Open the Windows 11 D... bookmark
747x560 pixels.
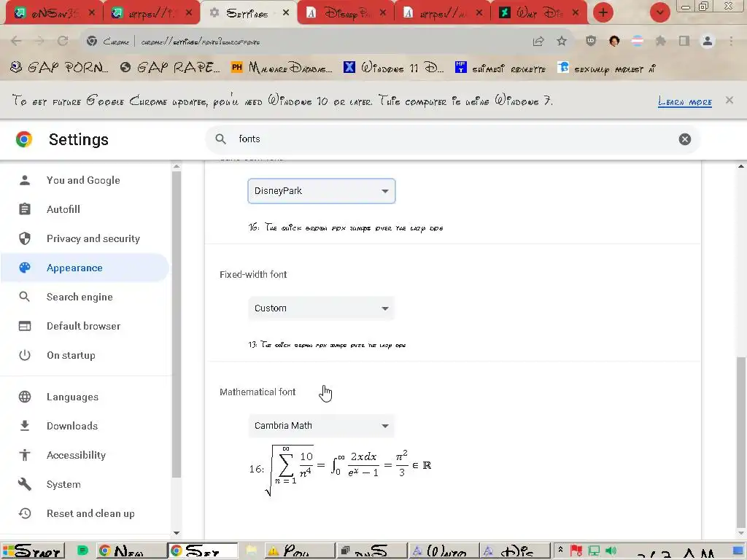pos(393,68)
